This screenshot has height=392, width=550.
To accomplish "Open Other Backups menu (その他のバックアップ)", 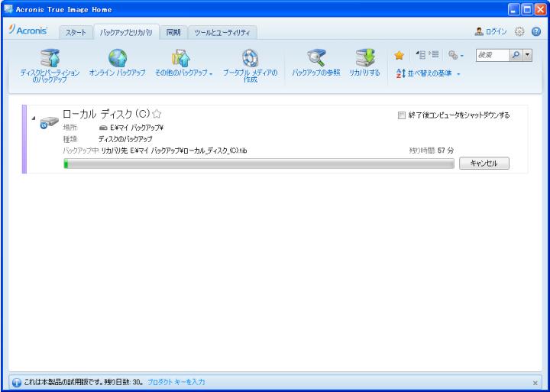I will [x=183, y=63].
